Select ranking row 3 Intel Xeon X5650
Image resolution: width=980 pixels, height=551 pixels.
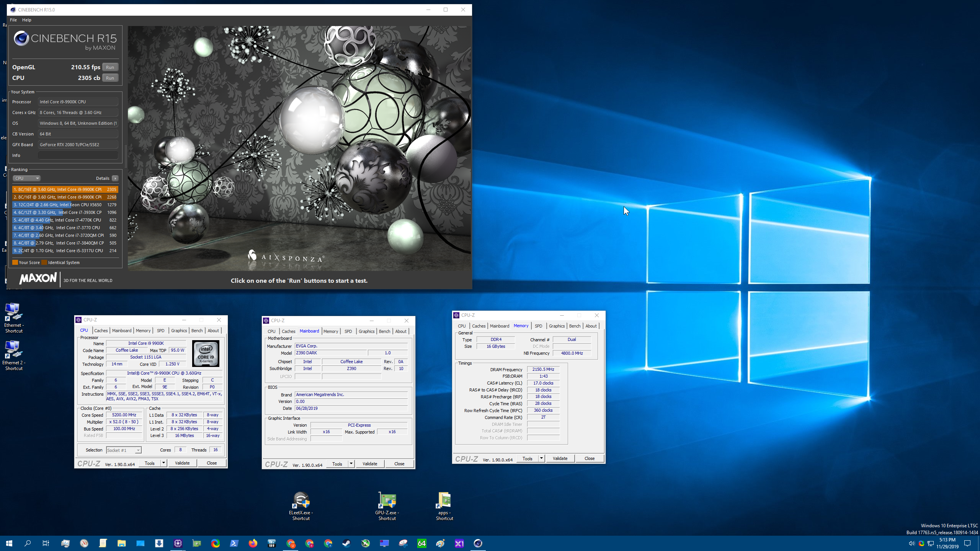(65, 205)
